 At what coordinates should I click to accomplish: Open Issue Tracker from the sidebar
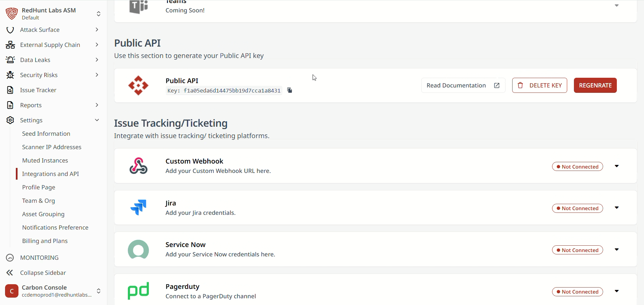click(38, 90)
